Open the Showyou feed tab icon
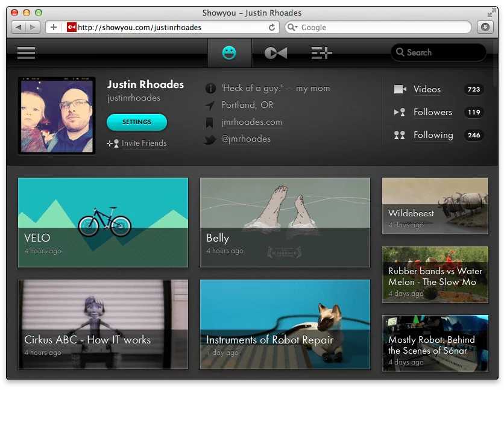Viewport: 504px width, 441px height. (276, 53)
